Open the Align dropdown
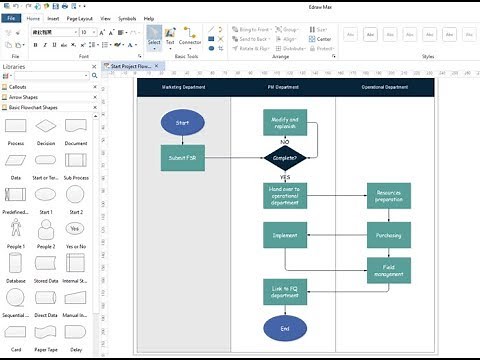Screen dimensions: 480x360 [x=286, y=39]
